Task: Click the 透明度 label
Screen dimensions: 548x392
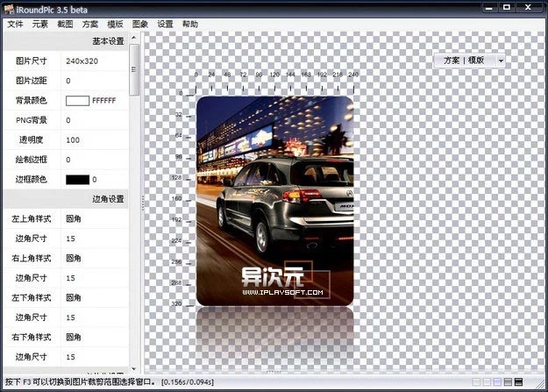Action: click(x=32, y=140)
